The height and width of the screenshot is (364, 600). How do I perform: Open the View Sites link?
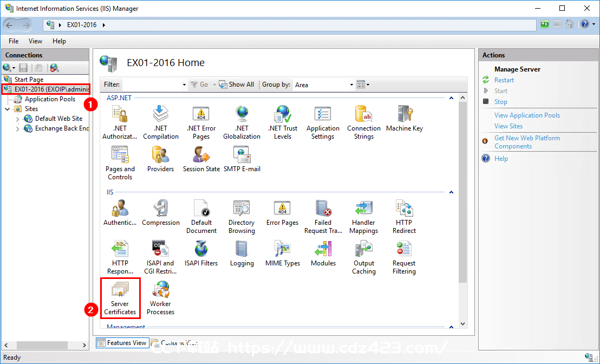[508, 126]
